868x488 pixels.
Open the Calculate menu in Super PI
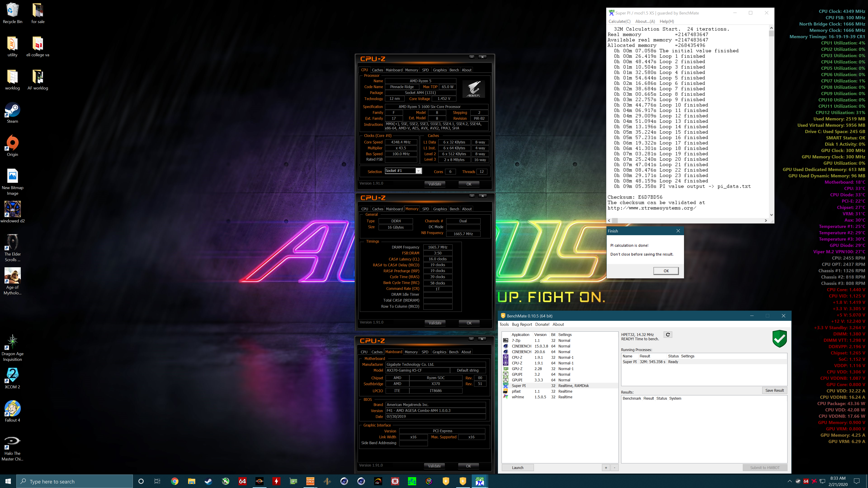coord(619,21)
